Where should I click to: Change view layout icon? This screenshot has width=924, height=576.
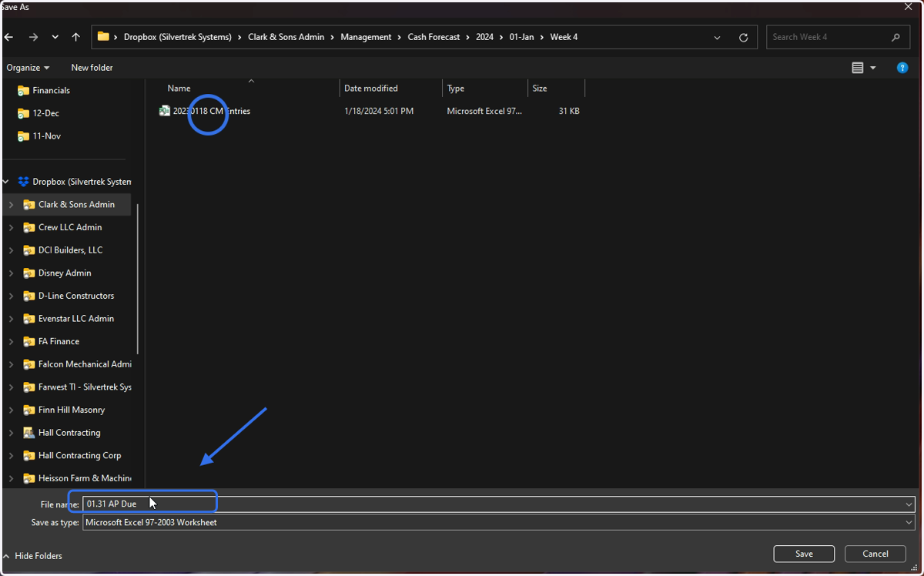click(858, 68)
